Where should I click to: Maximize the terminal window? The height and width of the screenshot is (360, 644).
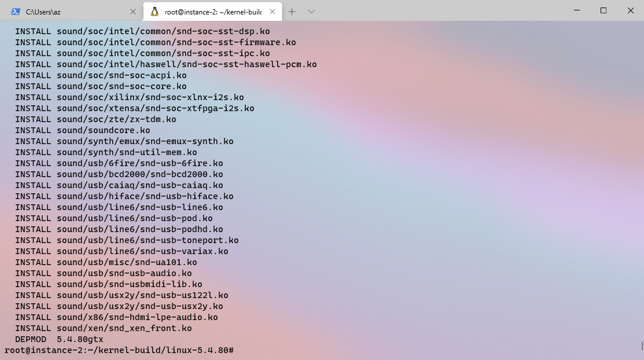(603, 10)
